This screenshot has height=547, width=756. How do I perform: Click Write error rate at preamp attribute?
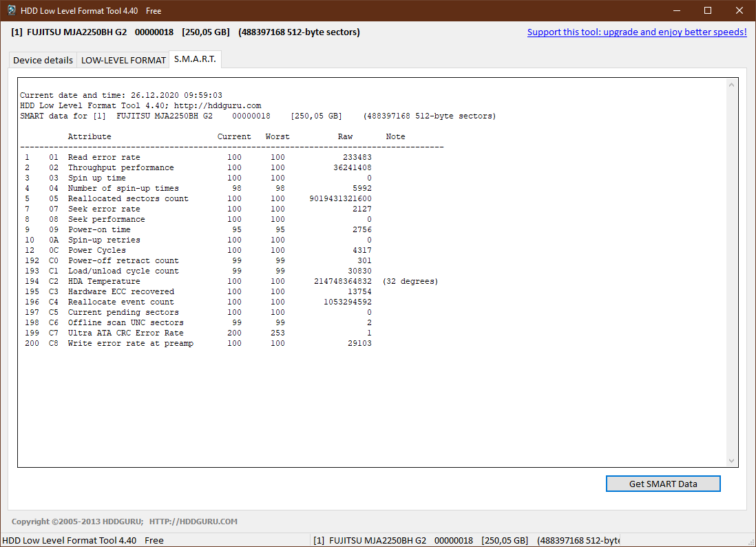coord(198,344)
